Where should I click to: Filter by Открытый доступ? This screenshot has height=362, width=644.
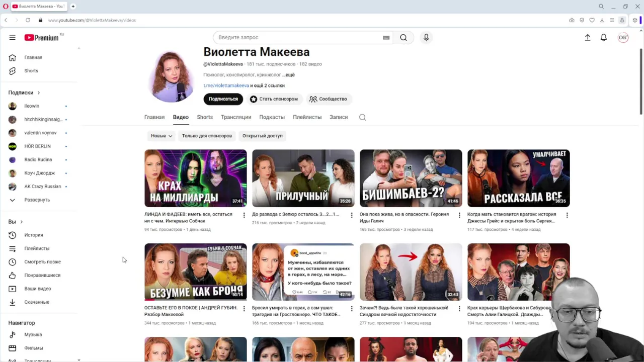263,136
